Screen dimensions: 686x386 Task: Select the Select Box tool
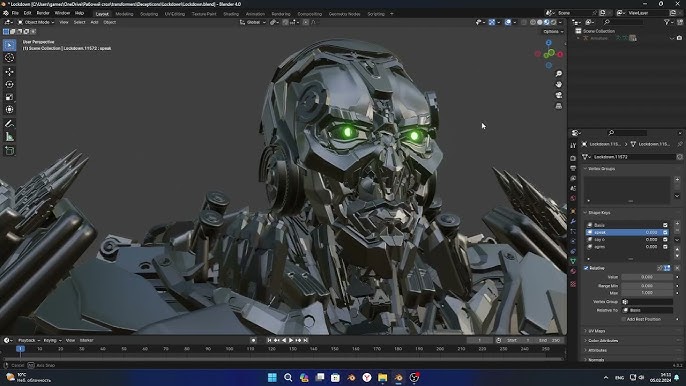9,45
